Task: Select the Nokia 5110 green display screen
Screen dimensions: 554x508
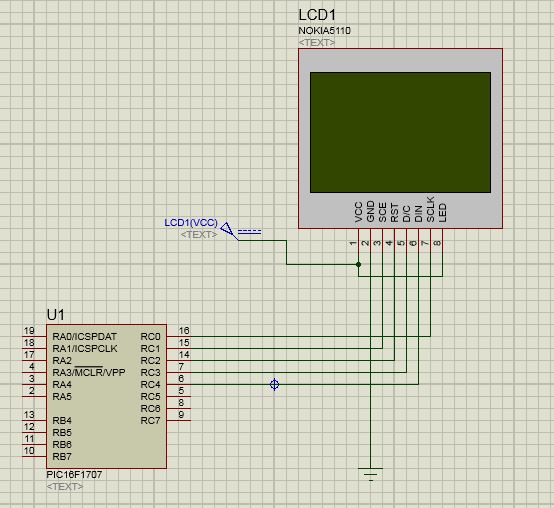Action: (400, 132)
